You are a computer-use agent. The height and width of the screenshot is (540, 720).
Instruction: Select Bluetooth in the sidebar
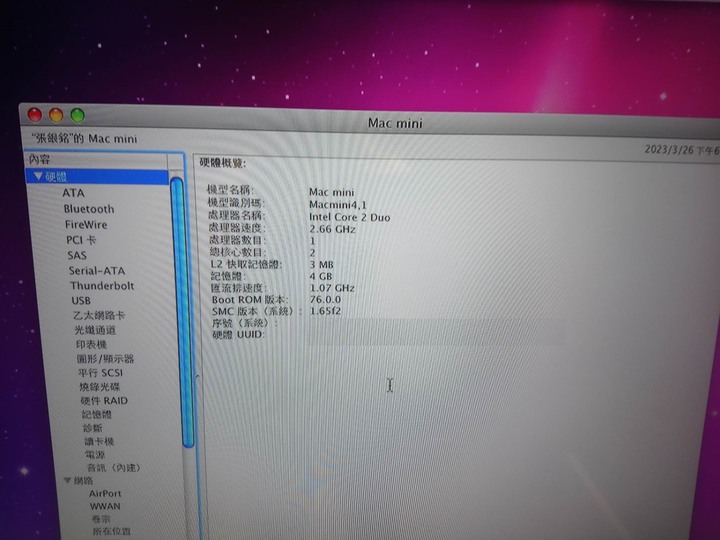(89, 209)
